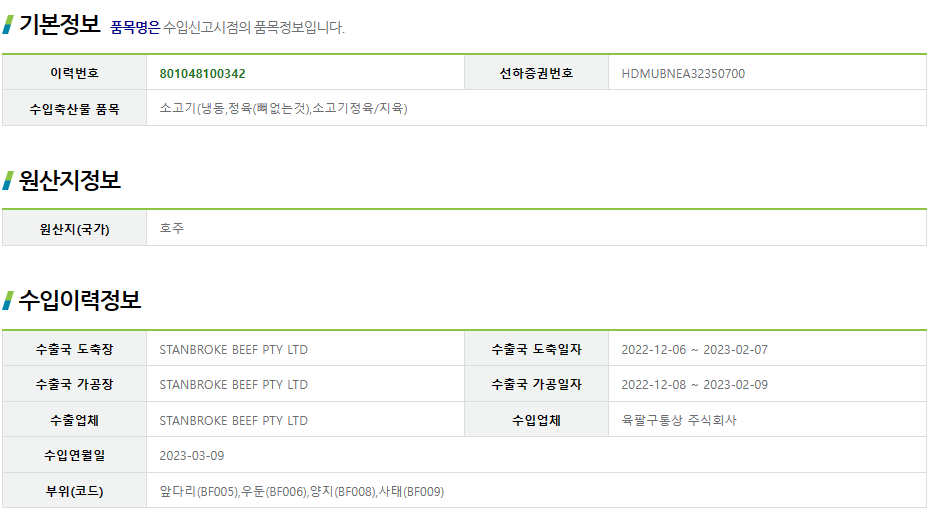Click the imported livestock item description text
The image size is (931, 522).
[x=283, y=108]
